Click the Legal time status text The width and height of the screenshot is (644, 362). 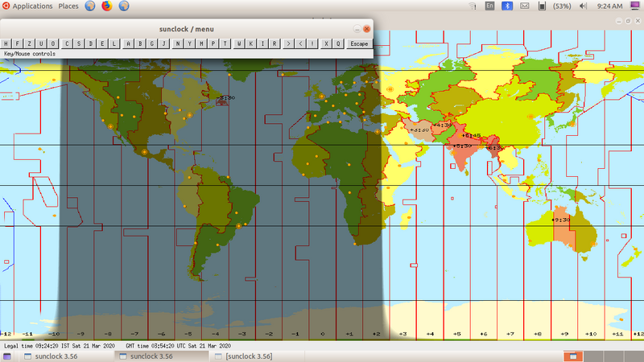point(60,346)
